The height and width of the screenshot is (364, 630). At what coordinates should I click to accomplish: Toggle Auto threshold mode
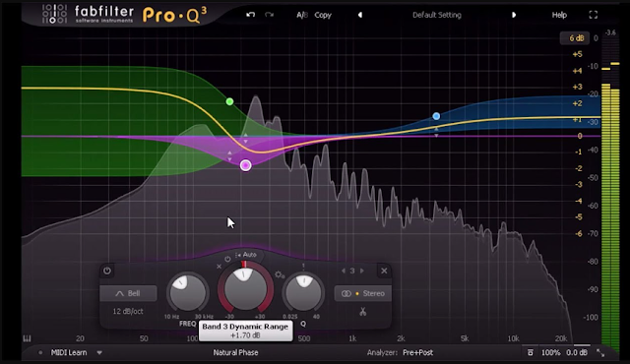(245, 255)
